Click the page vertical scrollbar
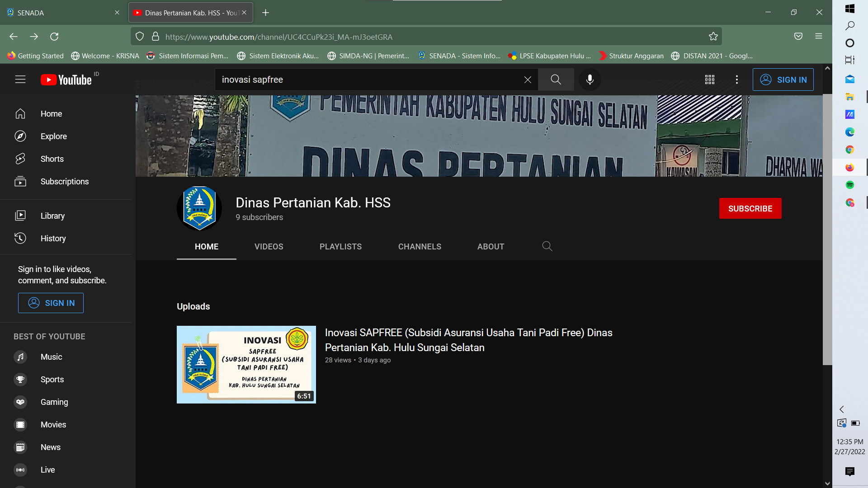The height and width of the screenshot is (488, 868). [827, 229]
